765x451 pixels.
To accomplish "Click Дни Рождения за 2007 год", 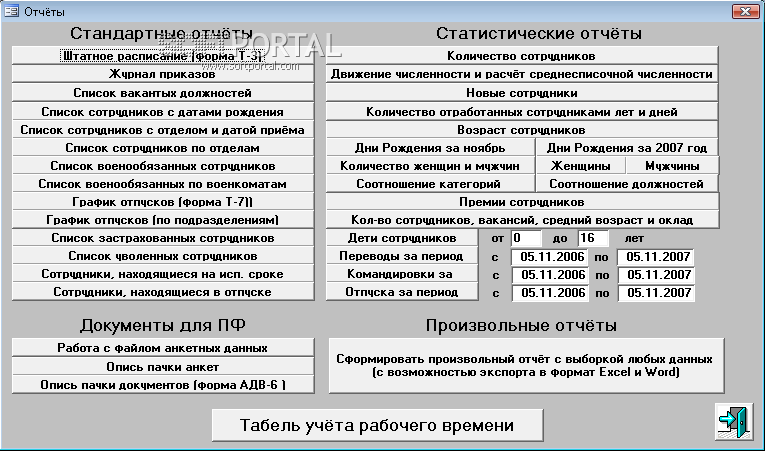I will pyautogui.click(x=627, y=148).
